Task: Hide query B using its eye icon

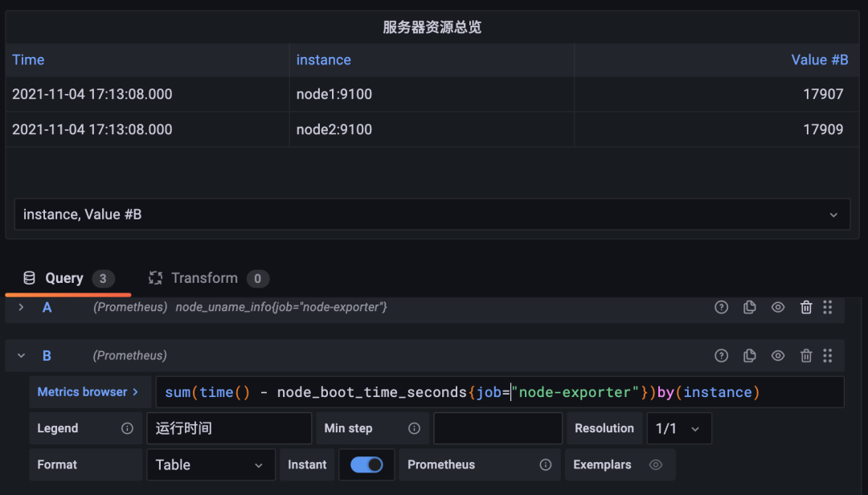Action: click(x=778, y=355)
